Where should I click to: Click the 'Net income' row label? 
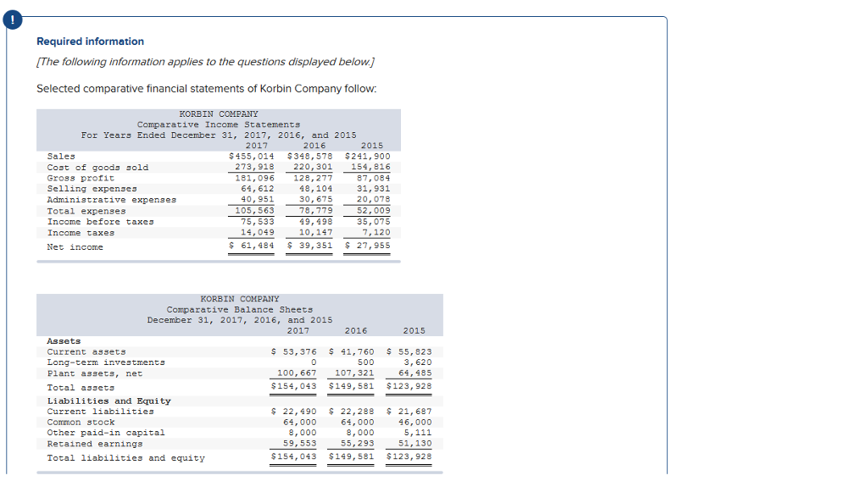(x=75, y=247)
